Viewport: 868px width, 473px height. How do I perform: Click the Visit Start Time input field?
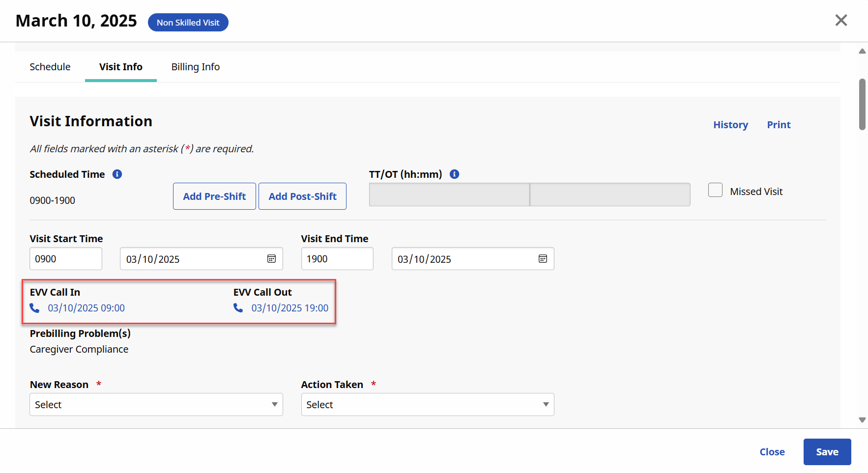click(x=66, y=259)
